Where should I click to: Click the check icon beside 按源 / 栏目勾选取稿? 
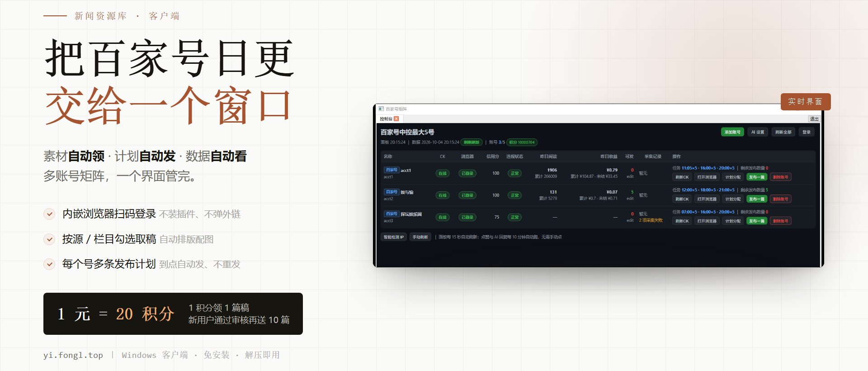(49, 239)
